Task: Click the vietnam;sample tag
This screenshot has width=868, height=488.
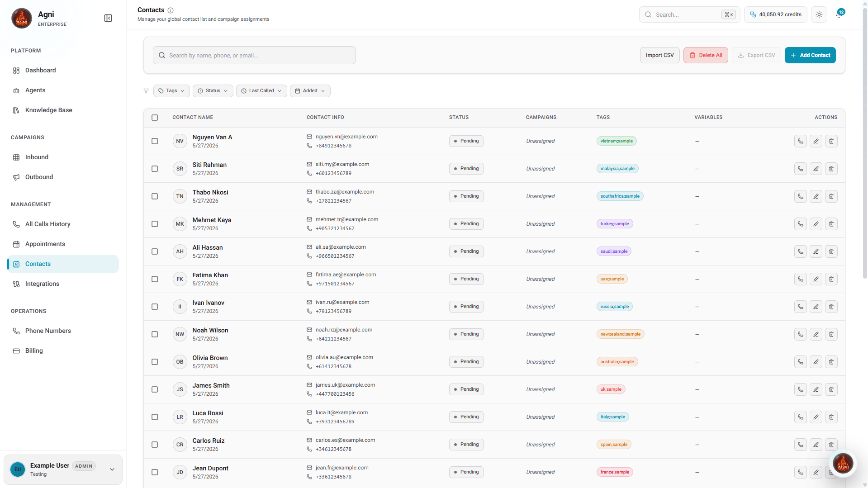Action: (x=617, y=141)
